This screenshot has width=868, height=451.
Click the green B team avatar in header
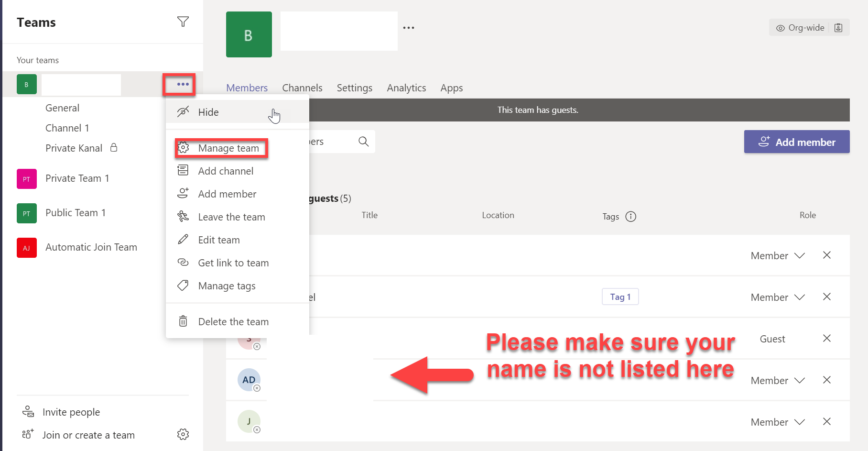coord(249,34)
